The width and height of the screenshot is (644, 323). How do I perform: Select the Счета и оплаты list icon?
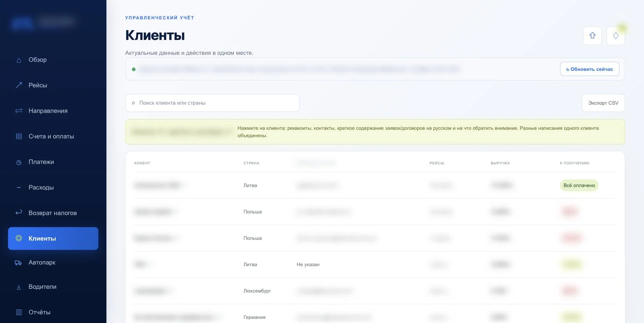pos(19,136)
